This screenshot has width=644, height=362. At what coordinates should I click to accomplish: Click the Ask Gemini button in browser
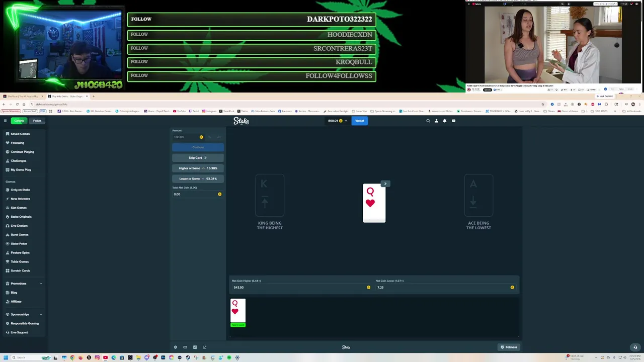click(606, 96)
